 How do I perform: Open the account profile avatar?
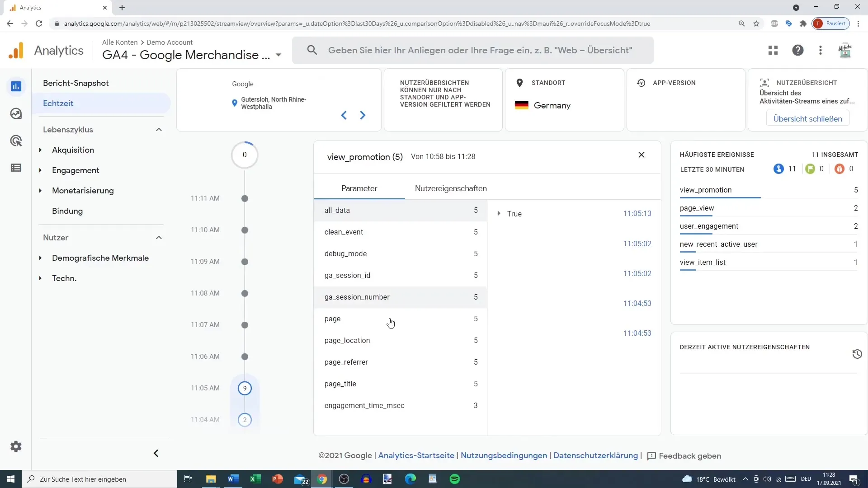pyautogui.click(x=845, y=50)
